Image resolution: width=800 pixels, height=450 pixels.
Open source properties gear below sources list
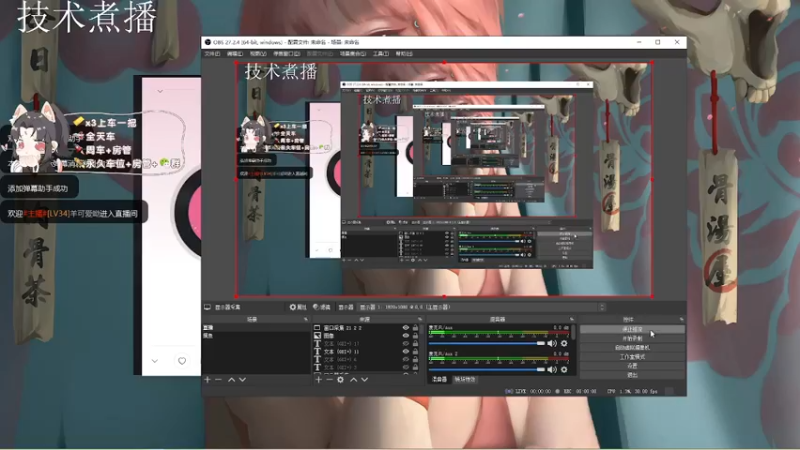pyautogui.click(x=340, y=380)
